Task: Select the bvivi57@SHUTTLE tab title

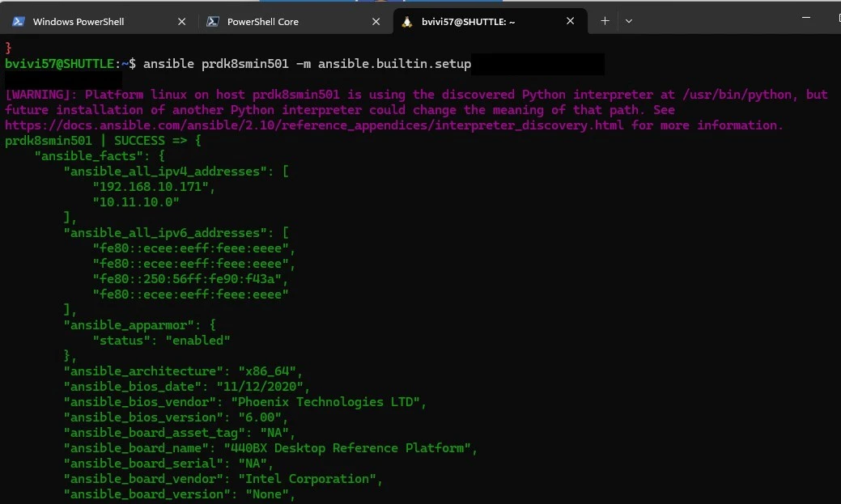Action: (468, 22)
